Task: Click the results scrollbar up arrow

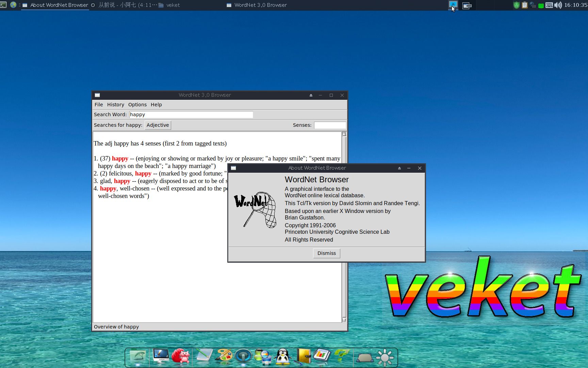Action: coord(344,134)
